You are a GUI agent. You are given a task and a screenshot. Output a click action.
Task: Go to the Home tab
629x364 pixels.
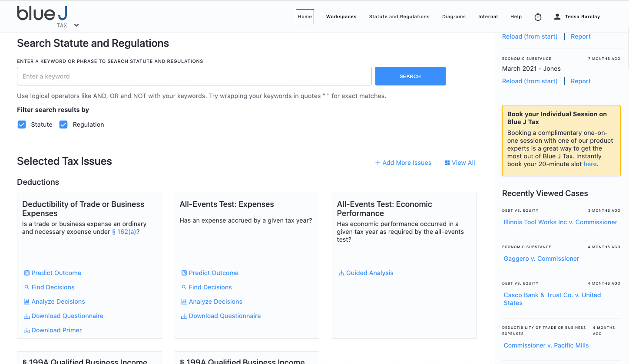coord(305,16)
